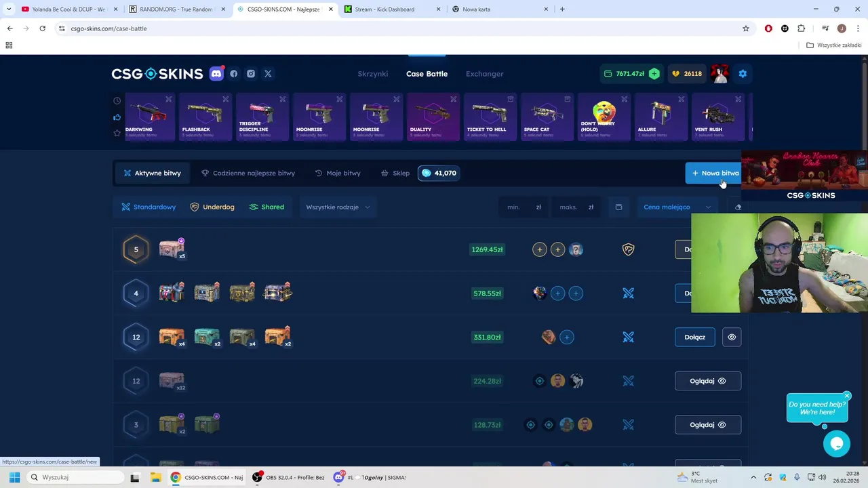868x488 pixels.
Task: Click the thumbs-up best drops icon
Action: (x=117, y=117)
